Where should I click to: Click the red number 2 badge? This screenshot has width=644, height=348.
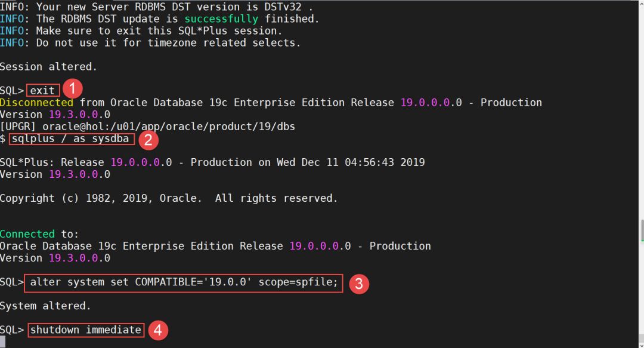click(x=147, y=140)
